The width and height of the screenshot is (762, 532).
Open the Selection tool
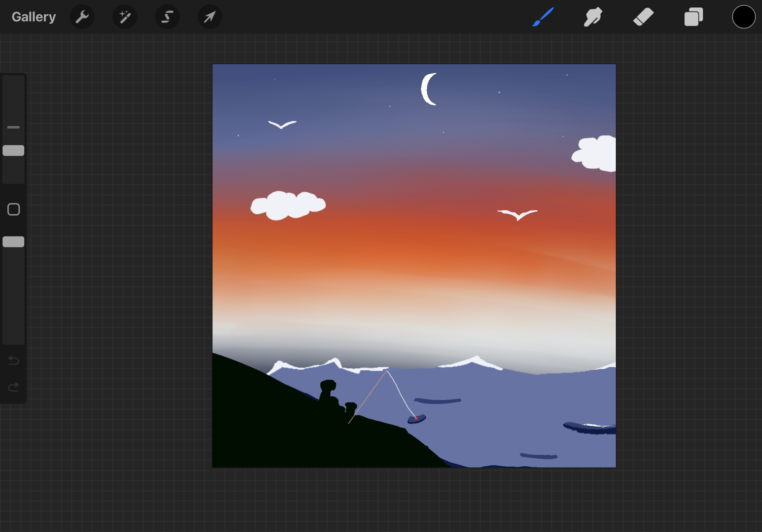pos(167,16)
